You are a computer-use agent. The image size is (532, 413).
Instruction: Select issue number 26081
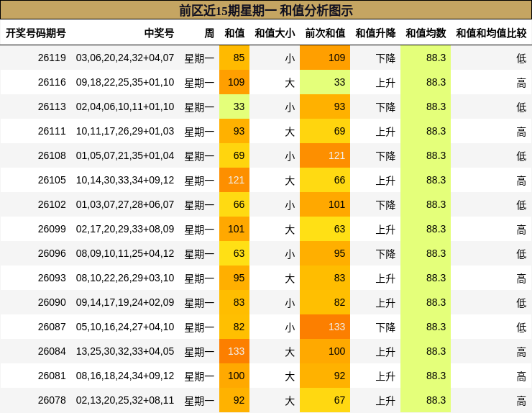[52, 376]
